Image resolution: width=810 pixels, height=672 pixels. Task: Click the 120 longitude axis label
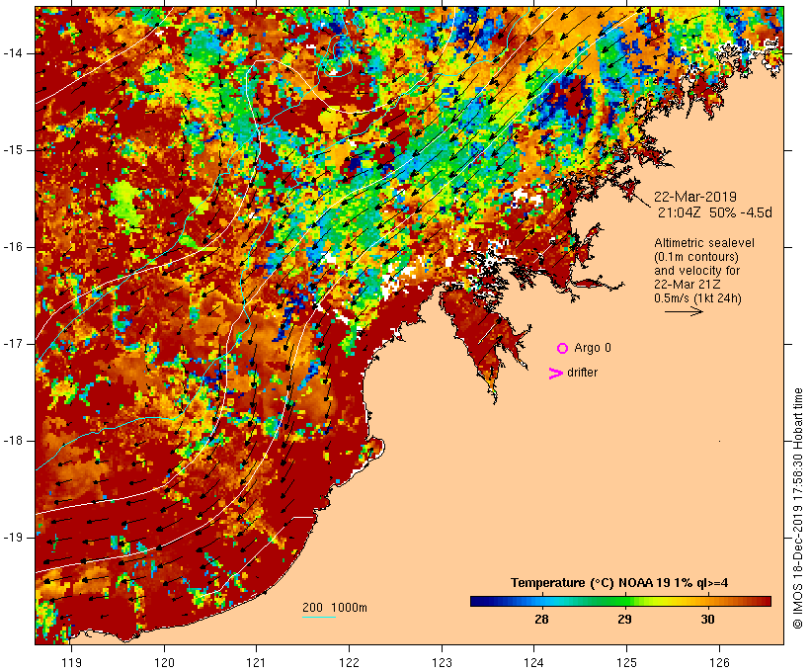point(164,662)
